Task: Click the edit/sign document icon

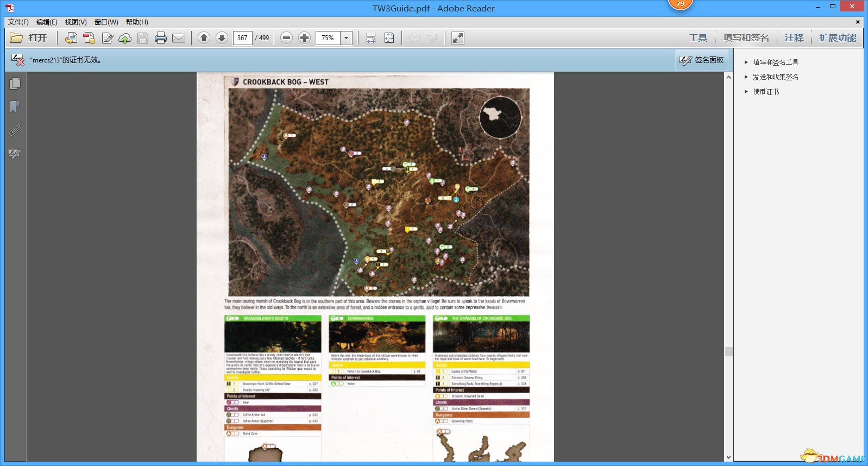Action: click(x=108, y=38)
